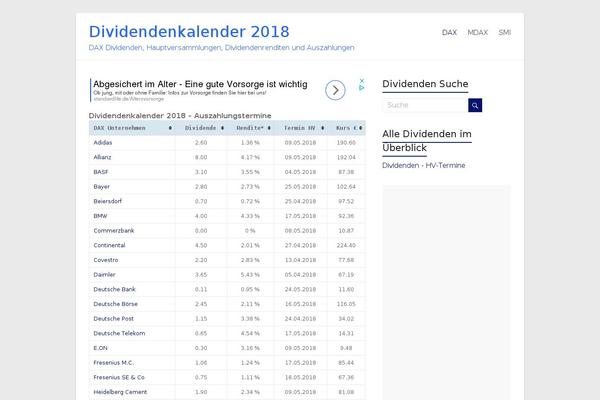
Task: Click the search magnifier button
Action: (x=475, y=105)
